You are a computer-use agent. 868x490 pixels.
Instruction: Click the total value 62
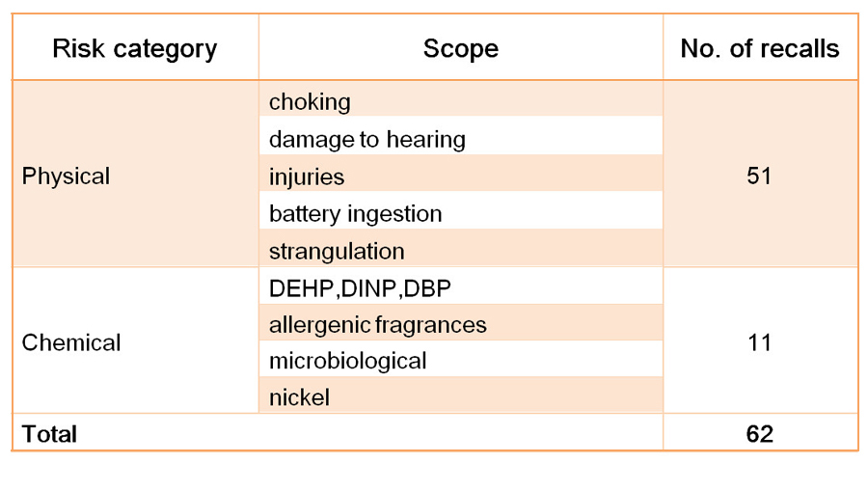tap(760, 434)
